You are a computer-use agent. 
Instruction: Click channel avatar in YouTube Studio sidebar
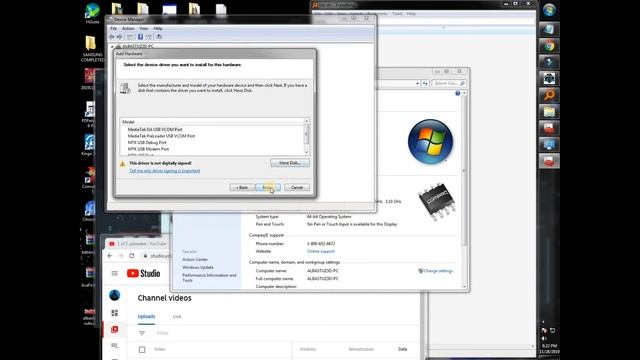pyautogui.click(x=115, y=295)
